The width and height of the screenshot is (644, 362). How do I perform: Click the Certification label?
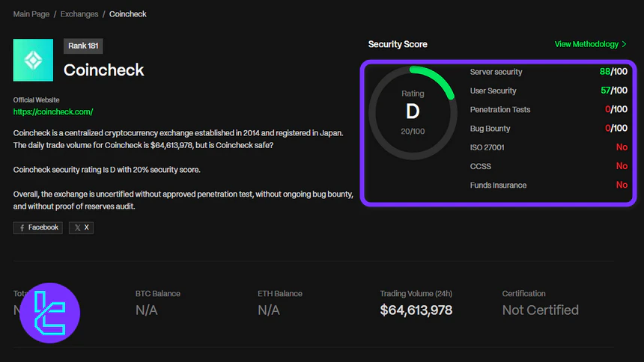click(x=523, y=293)
